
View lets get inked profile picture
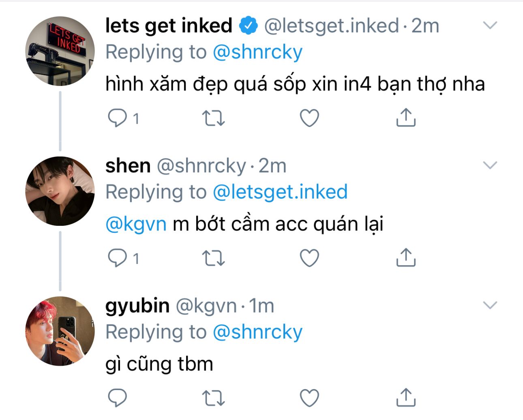[x=60, y=51]
